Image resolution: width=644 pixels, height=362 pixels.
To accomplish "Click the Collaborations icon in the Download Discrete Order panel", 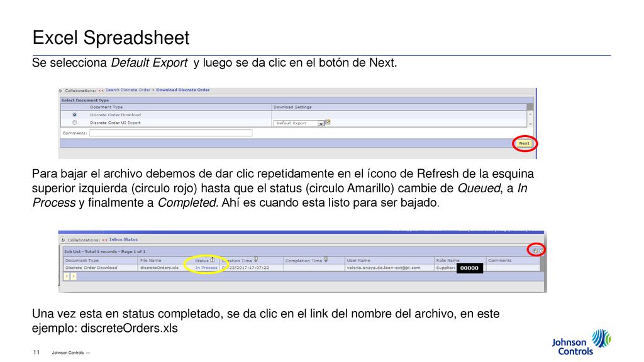I will pos(60,90).
